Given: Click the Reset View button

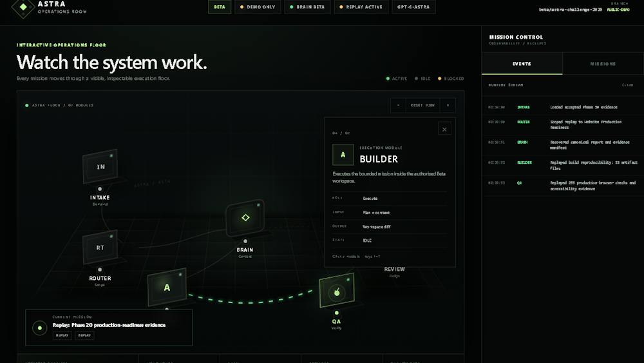Looking at the screenshot, I should click(422, 105).
